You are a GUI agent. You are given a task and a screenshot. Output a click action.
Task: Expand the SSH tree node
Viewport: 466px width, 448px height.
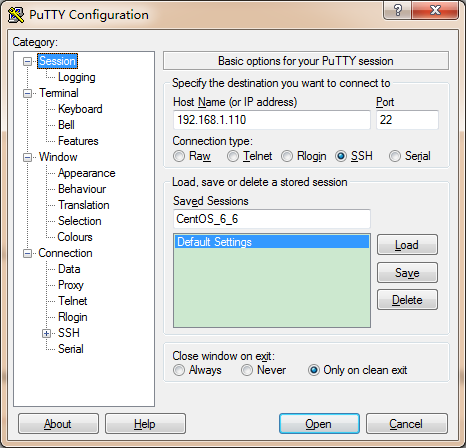coord(46,333)
